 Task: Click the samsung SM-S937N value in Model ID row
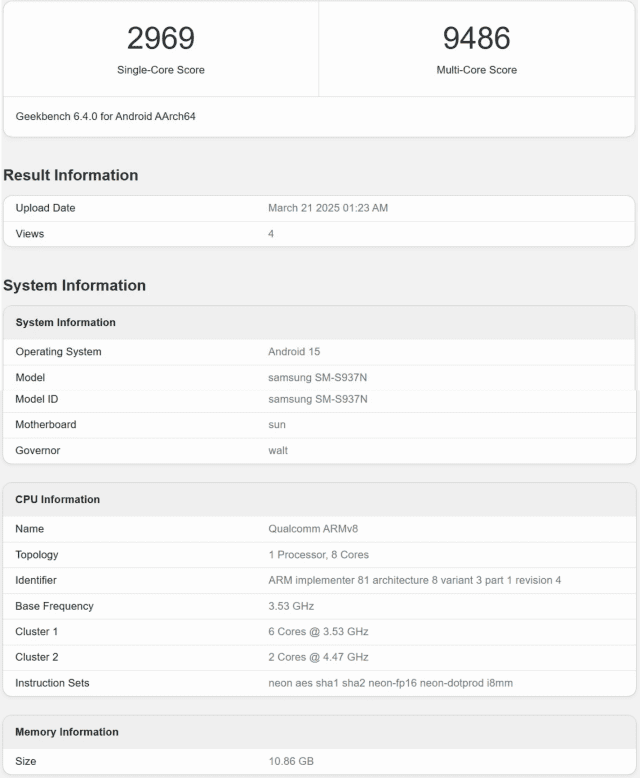point(318,399)
